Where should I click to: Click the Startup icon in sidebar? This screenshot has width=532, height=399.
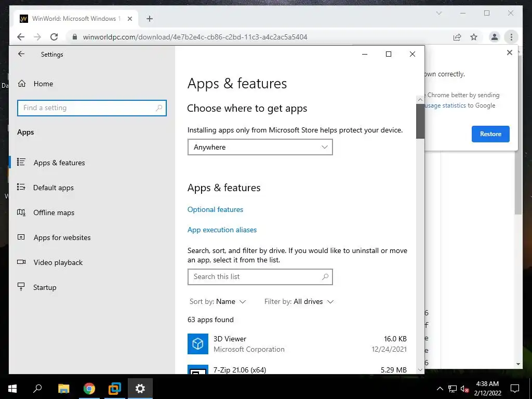point(21,287)
